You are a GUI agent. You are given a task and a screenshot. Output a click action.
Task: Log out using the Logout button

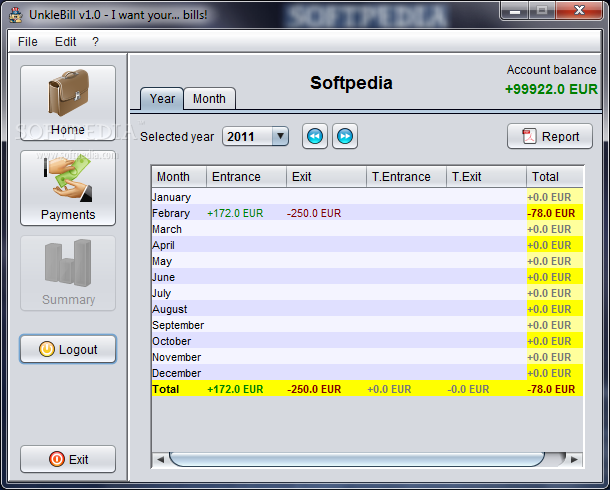pyautogui.click(x=68, y=349)
